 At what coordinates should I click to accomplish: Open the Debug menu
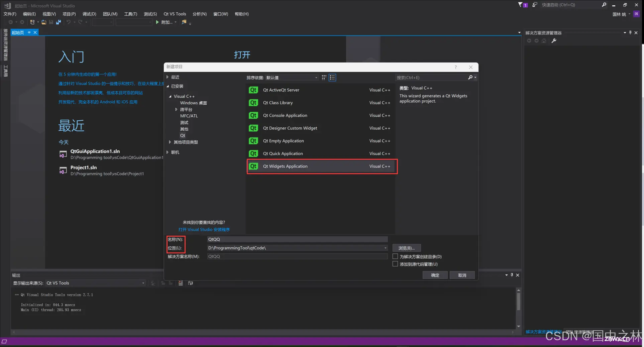89,14
